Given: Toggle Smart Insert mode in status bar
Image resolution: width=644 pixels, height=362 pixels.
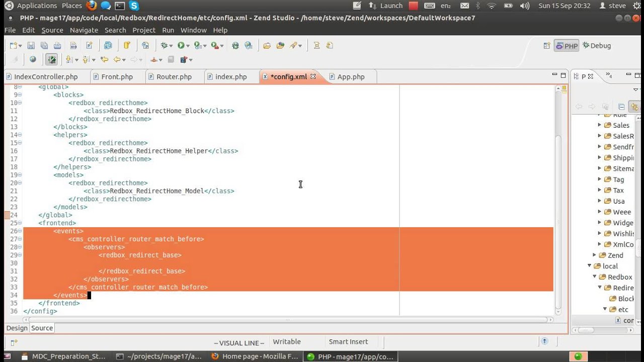Looking at the screenshot, I should (348, 341).
